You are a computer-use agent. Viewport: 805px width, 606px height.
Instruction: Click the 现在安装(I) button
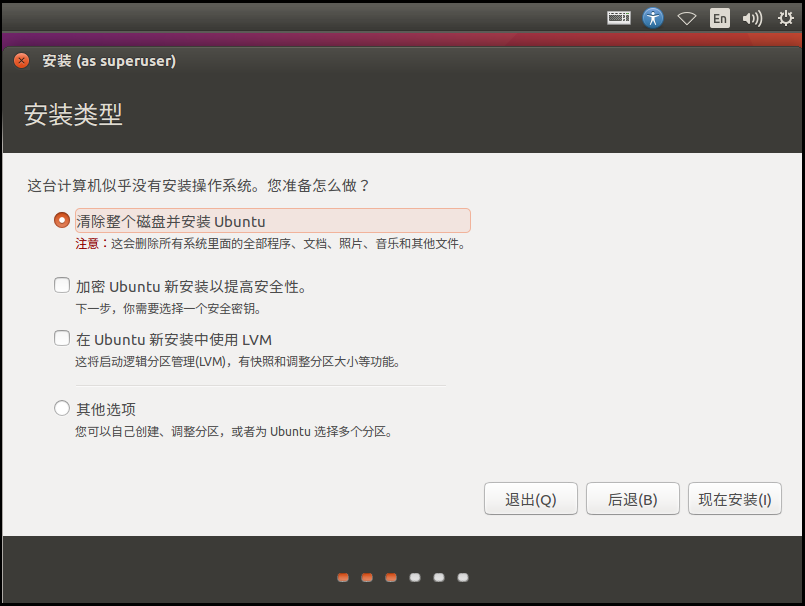coord(735,499)
